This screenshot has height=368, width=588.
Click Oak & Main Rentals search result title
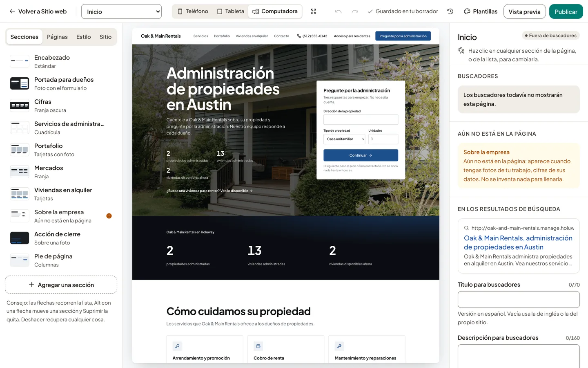[x=518, y=242]
